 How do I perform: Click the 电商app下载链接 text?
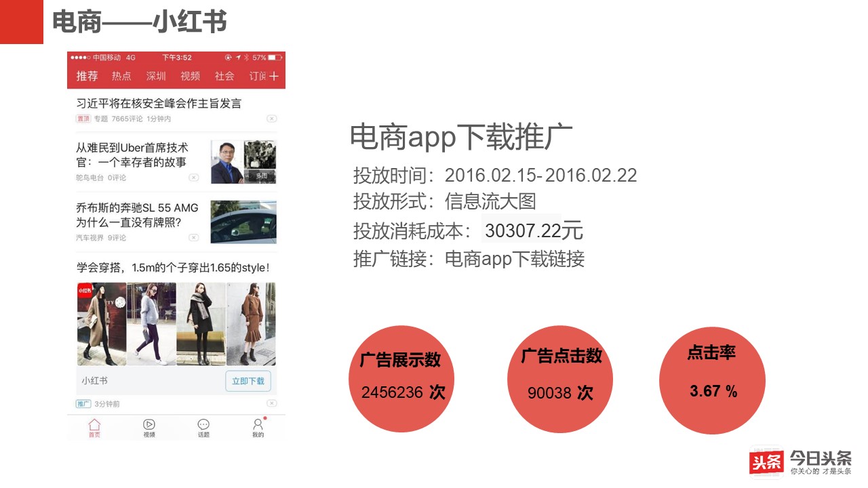[x=515, y=259]
